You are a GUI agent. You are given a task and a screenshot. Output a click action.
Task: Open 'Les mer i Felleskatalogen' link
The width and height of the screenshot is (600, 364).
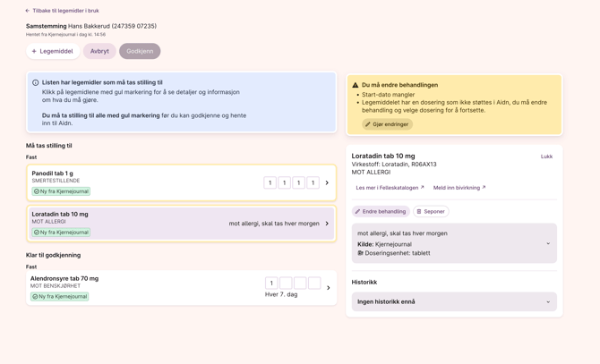[x=390, y=188]
